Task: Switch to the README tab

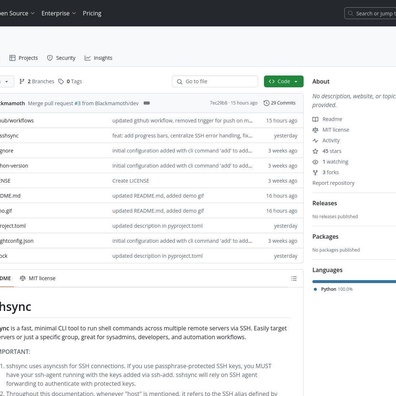Action: point(5,278)
